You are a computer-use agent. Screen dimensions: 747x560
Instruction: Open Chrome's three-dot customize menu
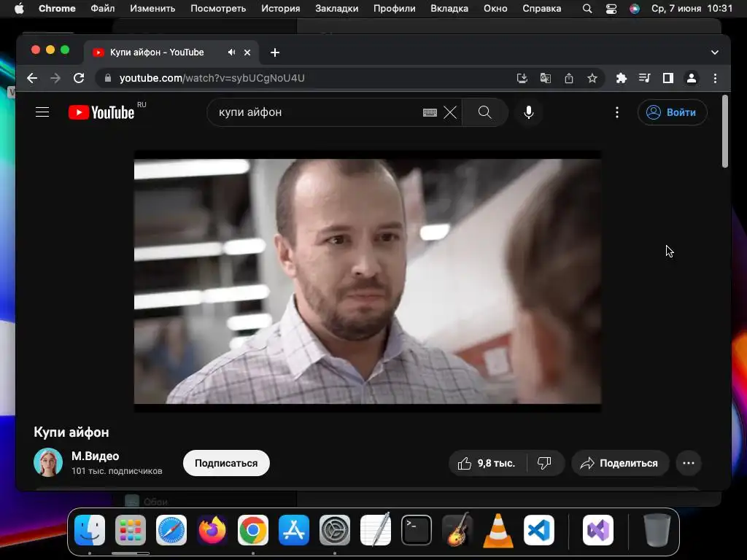[715, 78]
